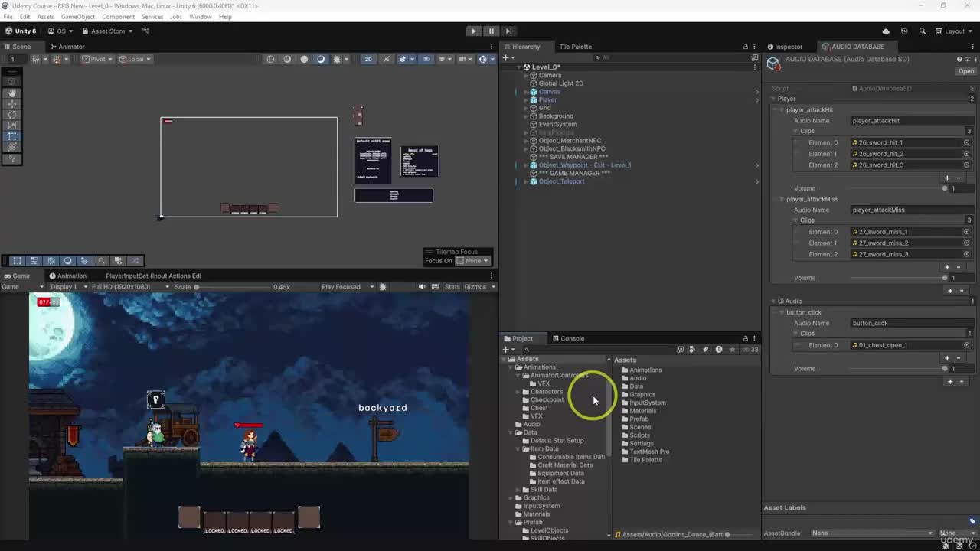Toggle the Game view Stats button
This screenshot has height=551, width=980.
pos(452,287)
